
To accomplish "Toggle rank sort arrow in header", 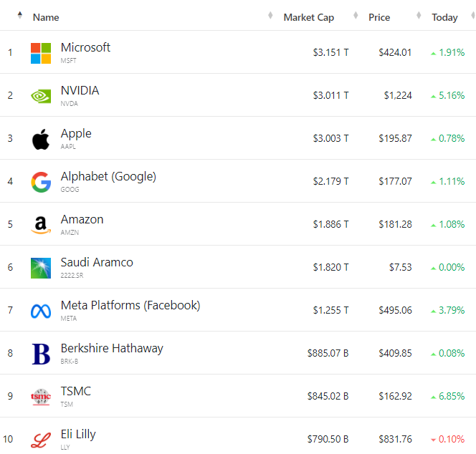I will (x=19, y=16).
